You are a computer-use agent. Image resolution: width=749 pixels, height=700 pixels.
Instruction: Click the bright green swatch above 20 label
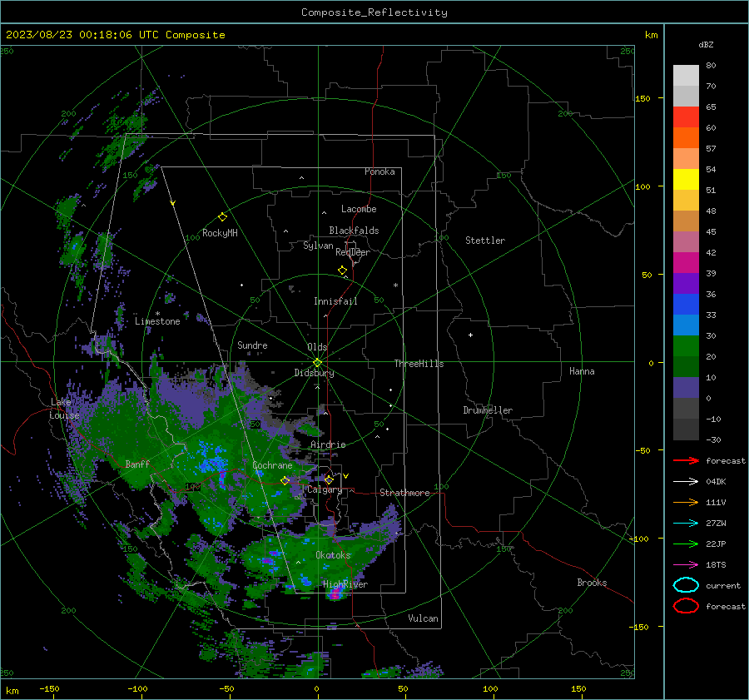[x=686, y=345]
